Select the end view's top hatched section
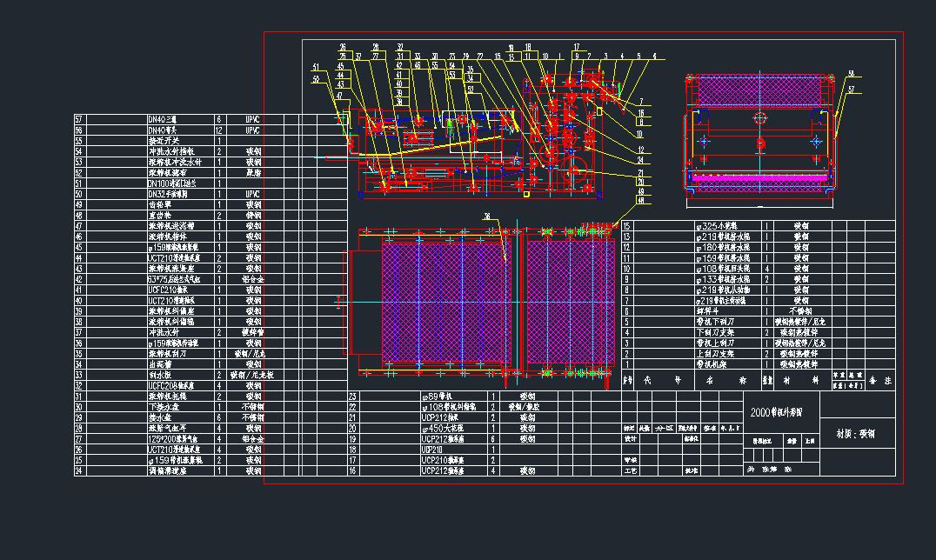This screenshot has width=936, height=560. (759, 89)
